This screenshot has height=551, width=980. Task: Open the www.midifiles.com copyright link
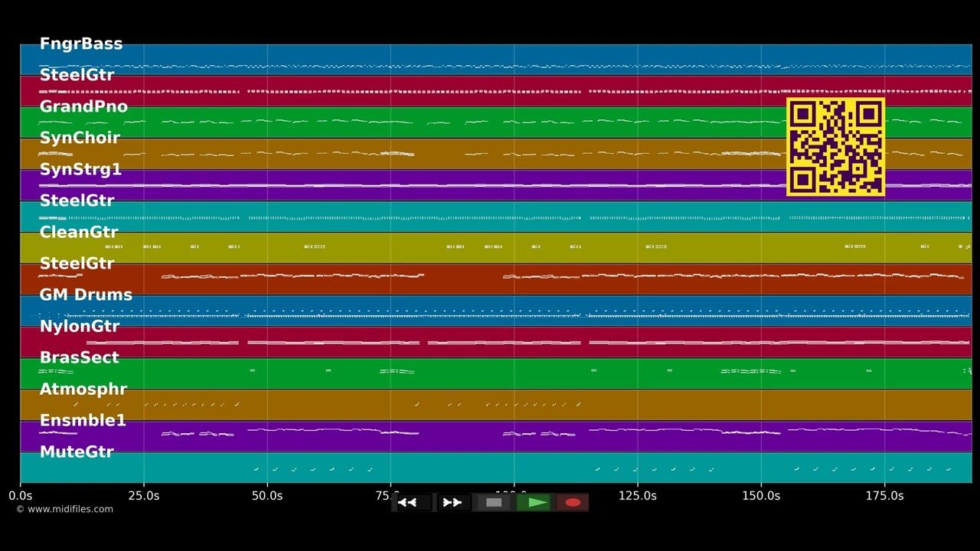coord(64,509)
